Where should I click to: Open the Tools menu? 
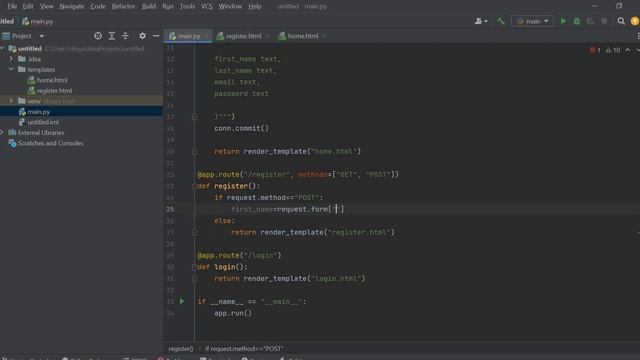(x=187, y=6)
